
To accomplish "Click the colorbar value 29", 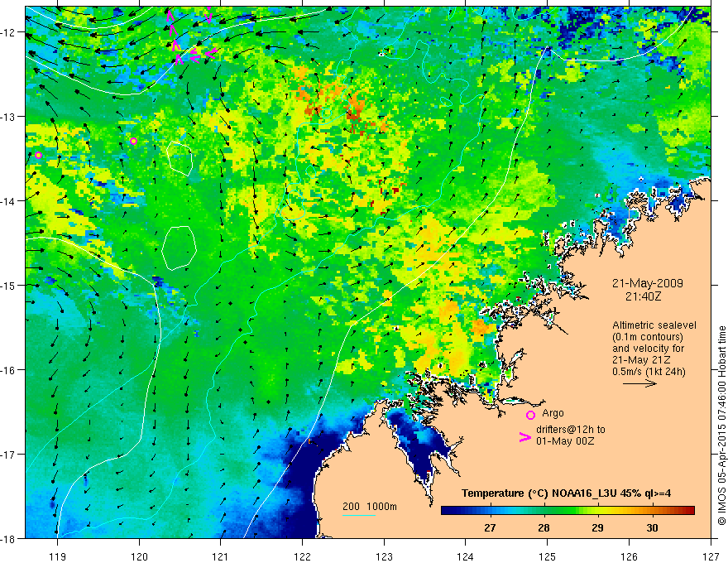I will point(597,527).
